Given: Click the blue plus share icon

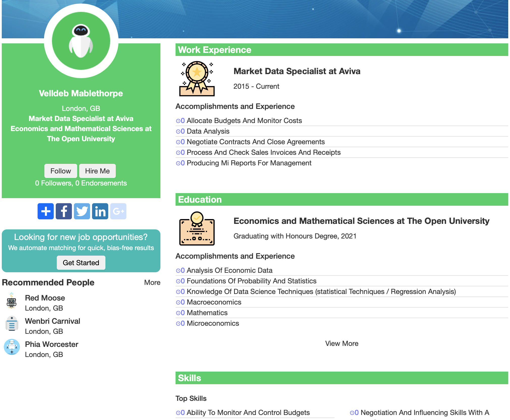Looking at the screenshot, I should [46, 211].
